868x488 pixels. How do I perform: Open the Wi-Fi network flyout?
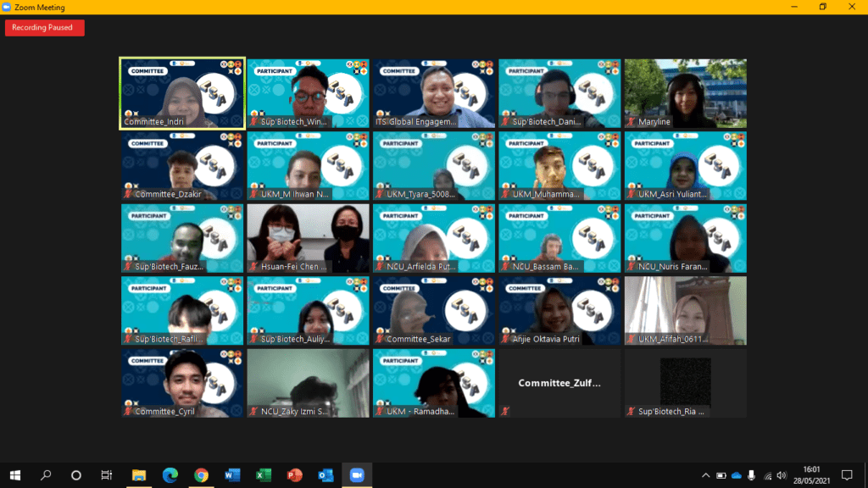[x=767, y=475]
